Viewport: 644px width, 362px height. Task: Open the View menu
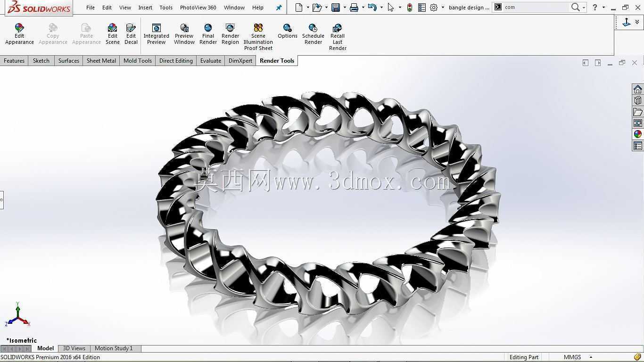pos(125,8)
